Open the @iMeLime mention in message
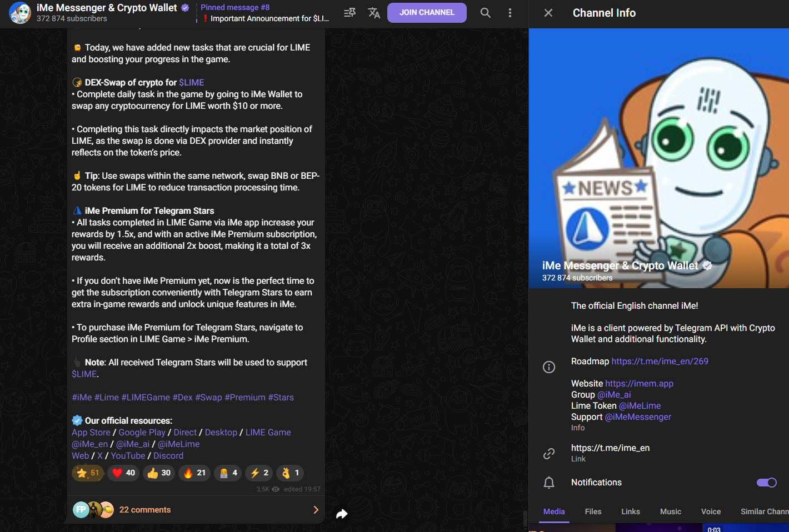 pyautogui.click(x=179, y=444)
